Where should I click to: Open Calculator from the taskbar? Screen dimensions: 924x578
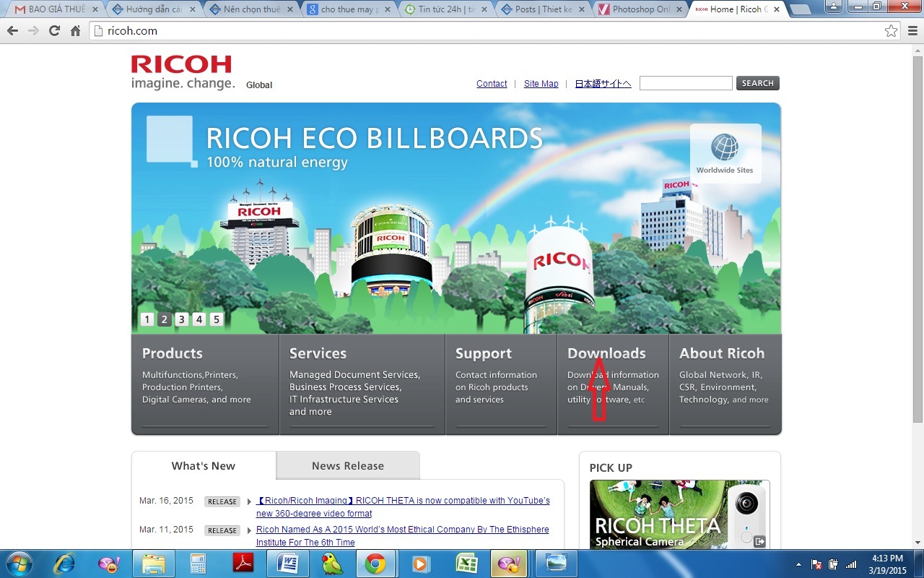(197, 564)
